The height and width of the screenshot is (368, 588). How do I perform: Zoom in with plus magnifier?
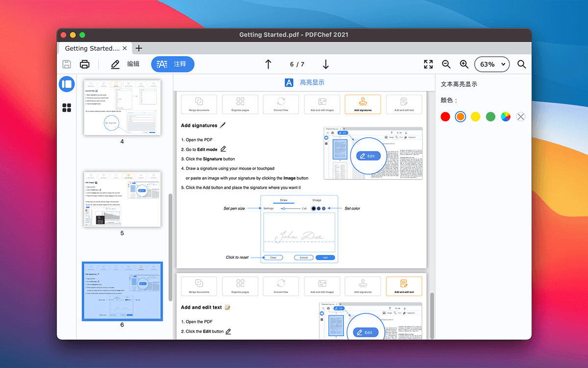[x=464, y=64]
